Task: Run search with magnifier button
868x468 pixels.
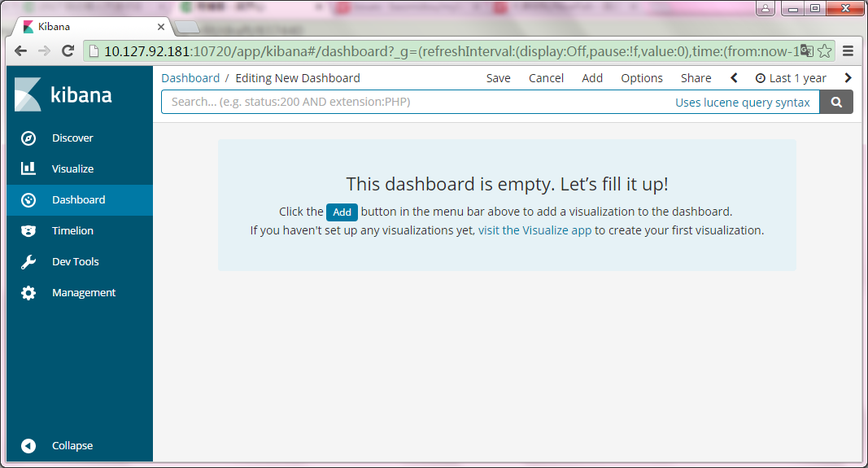Action: tap(836, 102)
